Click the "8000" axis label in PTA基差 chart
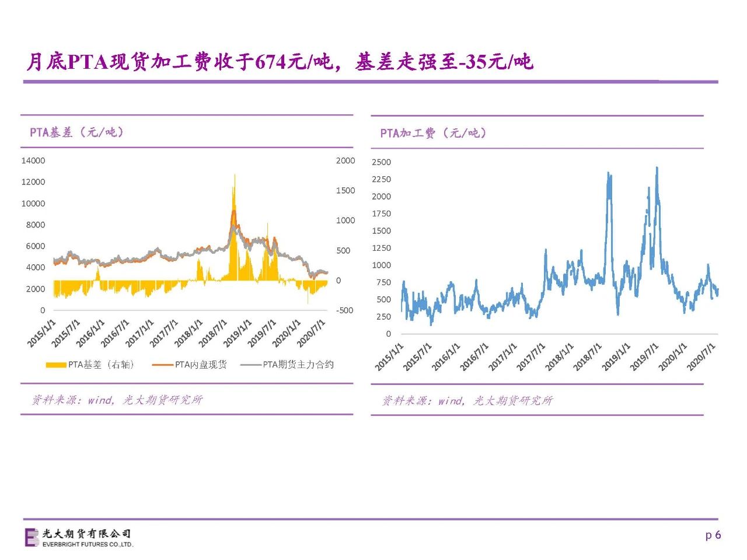This screenshot has width=747, height=560. (36, 225)
